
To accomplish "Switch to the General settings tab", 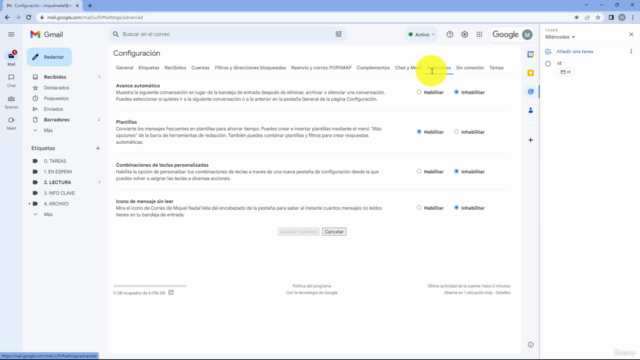I will (124, 68).
